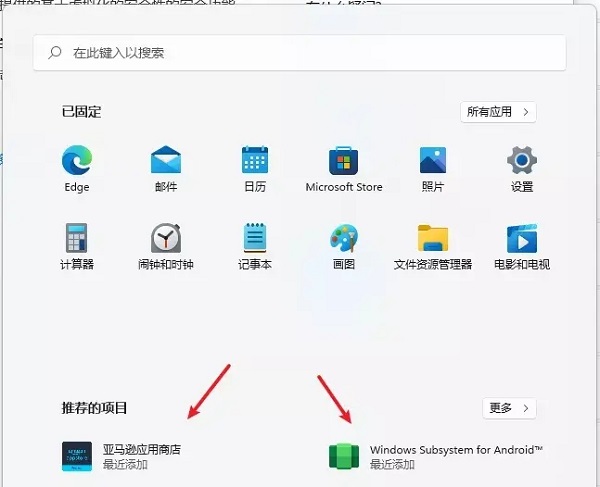Launch the Paint (画图) app
Image resolution: width=600 pixels, height=487 pixels.
click(x=344, y=238)
